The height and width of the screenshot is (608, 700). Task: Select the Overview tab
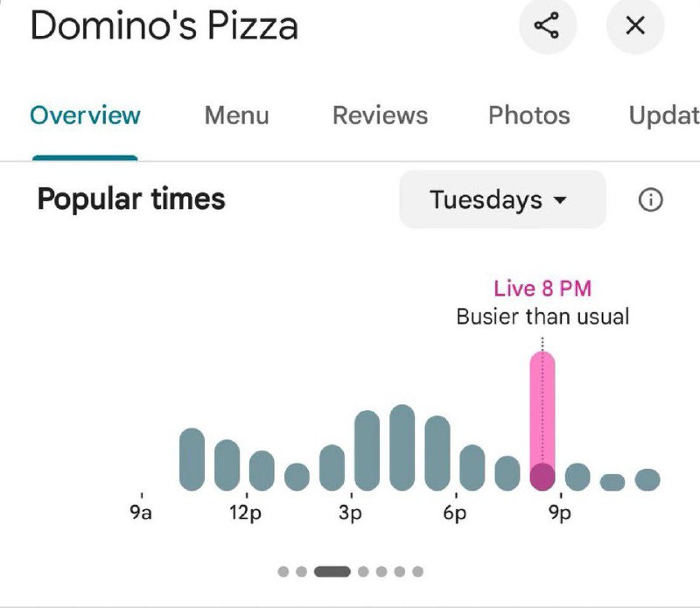click(x=85, y=115)
